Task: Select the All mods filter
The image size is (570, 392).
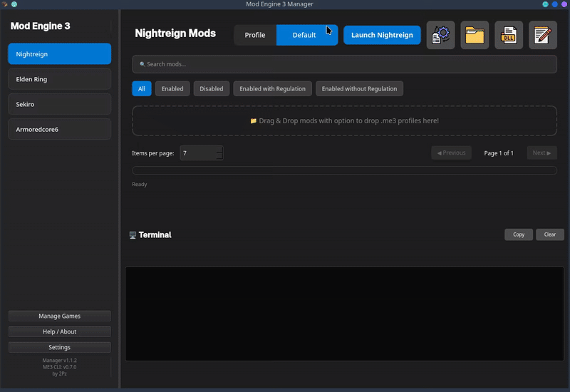Action: click(141, 89)
